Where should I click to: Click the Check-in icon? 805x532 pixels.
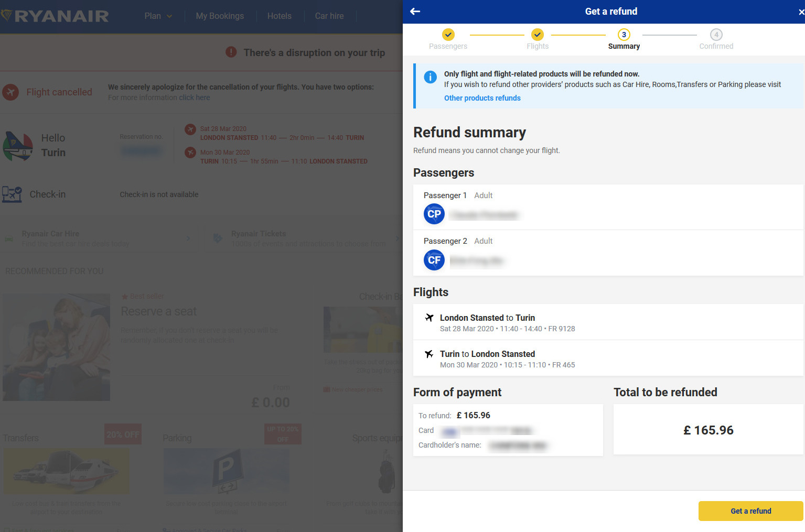[12, 194]
